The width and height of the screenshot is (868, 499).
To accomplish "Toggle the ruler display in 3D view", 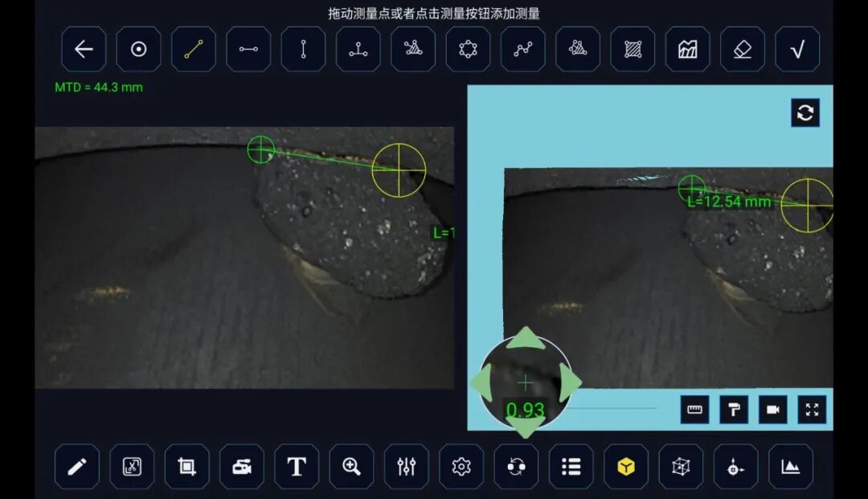I will pyautogui.click(x=694, y=409).
